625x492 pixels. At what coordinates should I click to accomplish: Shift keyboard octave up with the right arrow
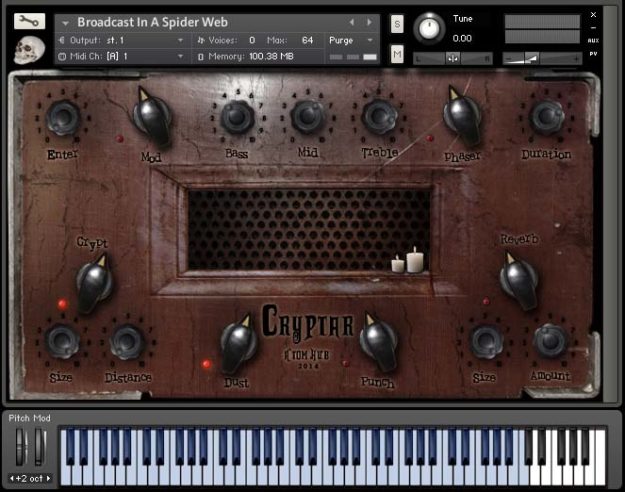tap(49, 478)
